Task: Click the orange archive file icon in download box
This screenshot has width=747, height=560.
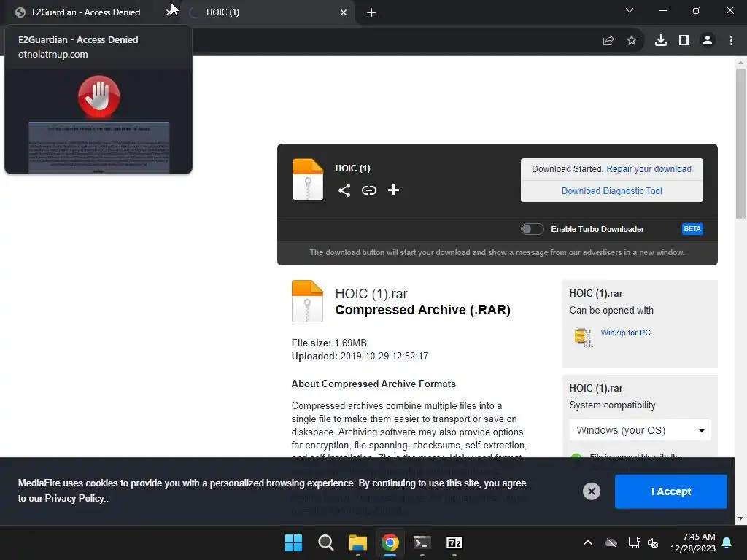Action: [308, 179]
